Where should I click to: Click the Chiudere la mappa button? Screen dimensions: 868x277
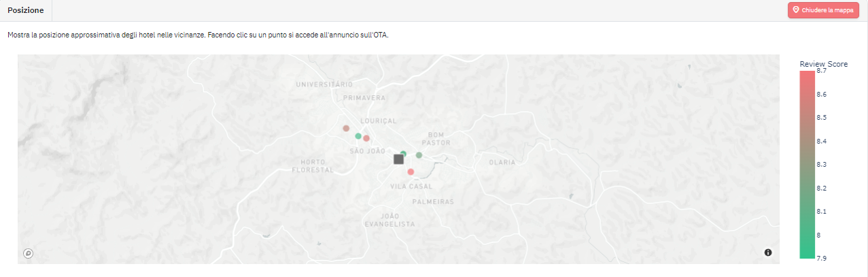(823, 10)
